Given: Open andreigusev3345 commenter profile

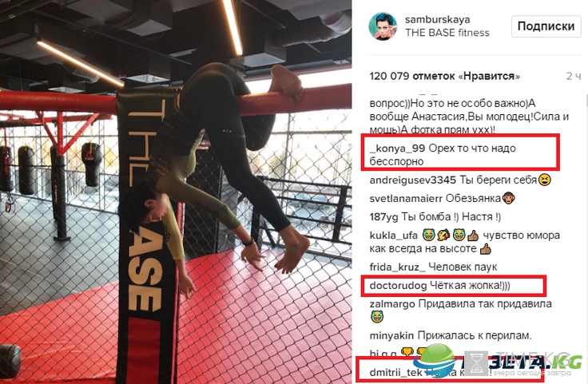Looking at the screenshot, I should click(413, 180).
